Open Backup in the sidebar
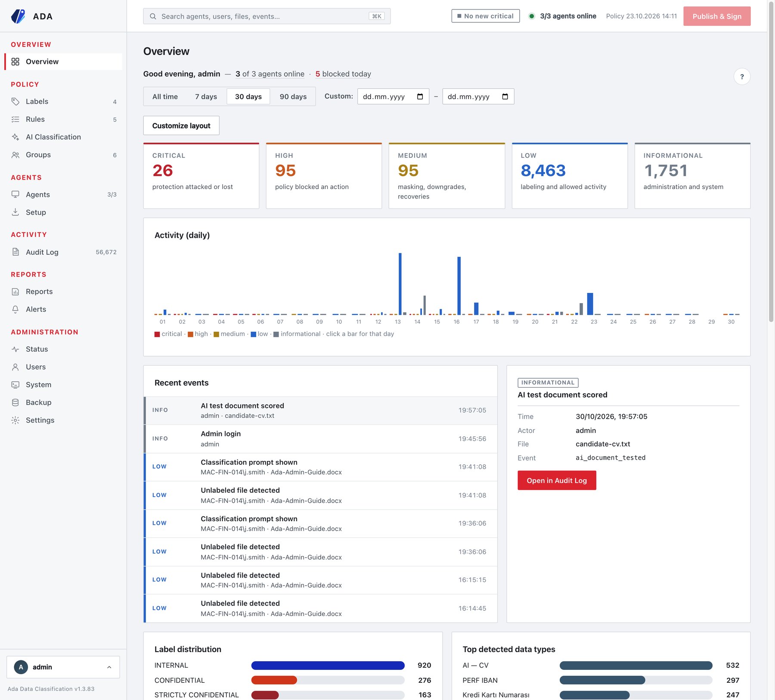775x700 pixels. pyautogui.click(x=63, y=402)
